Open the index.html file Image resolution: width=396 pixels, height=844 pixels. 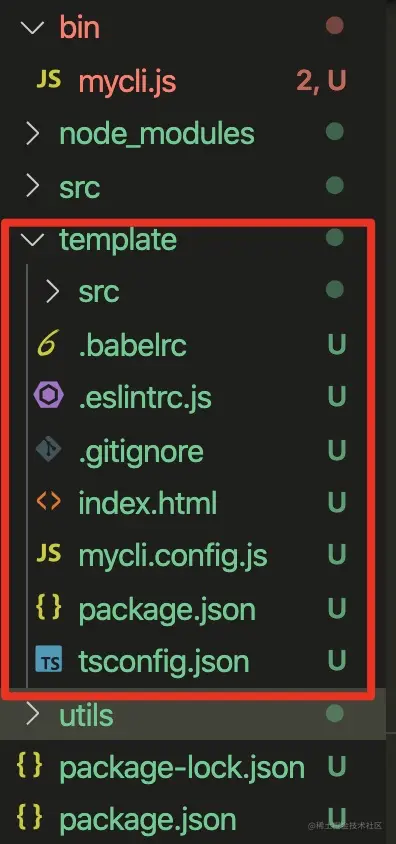click(147, 503)
